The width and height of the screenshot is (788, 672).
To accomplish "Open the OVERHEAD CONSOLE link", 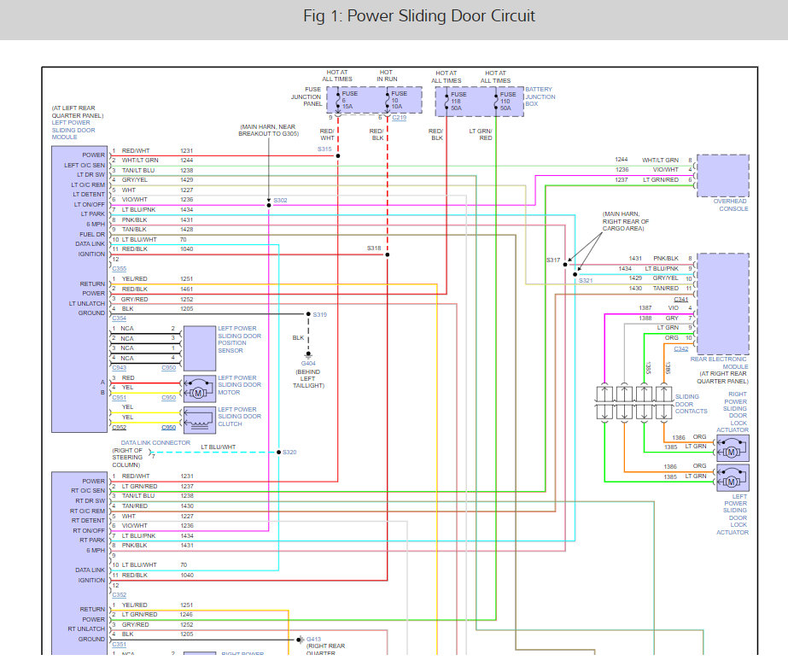I will 731,205.
